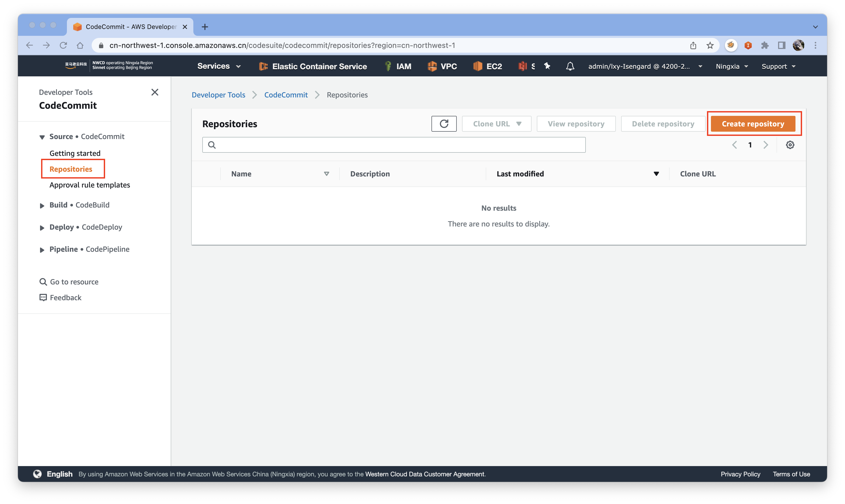The width and height of the screenshot is (845, 504).
Task: Click the refresh repositories icon button
Action: (x=444, y=123)
